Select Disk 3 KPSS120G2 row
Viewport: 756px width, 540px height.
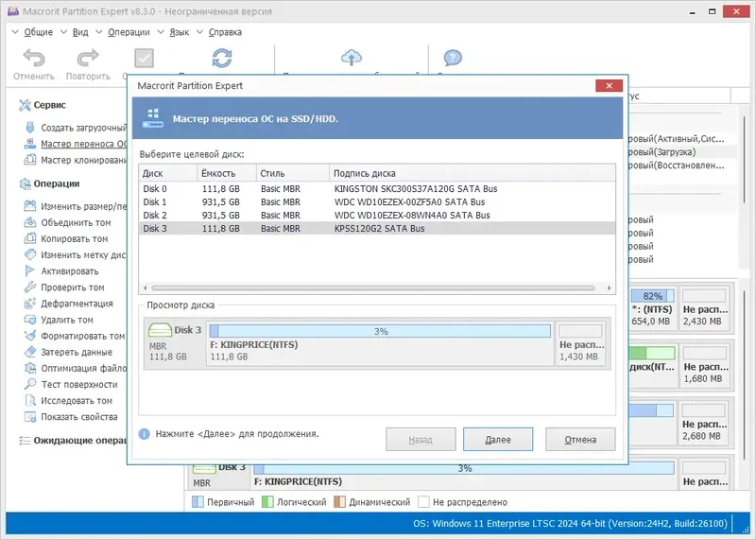tap(377, 228)
